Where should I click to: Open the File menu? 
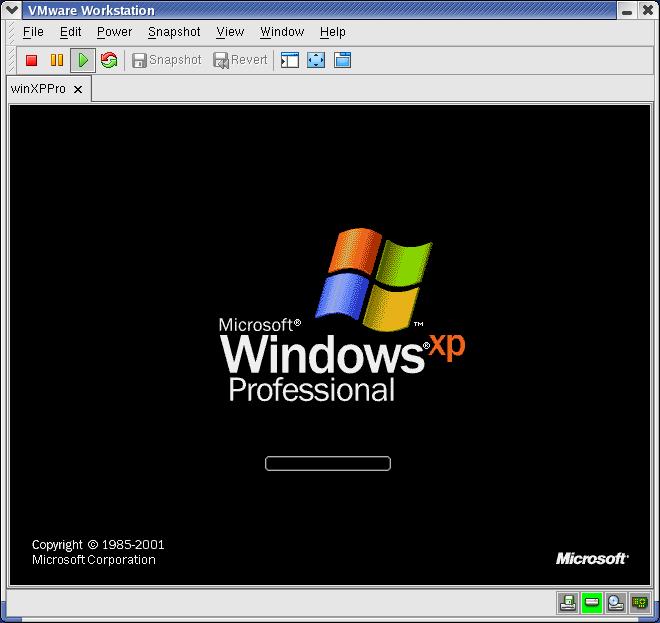[x=33, y=32]
